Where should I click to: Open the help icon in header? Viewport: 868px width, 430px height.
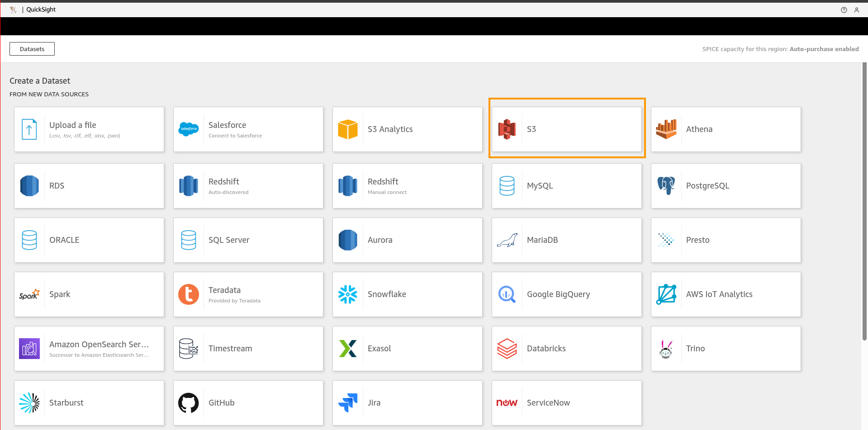tap(844, 10)
